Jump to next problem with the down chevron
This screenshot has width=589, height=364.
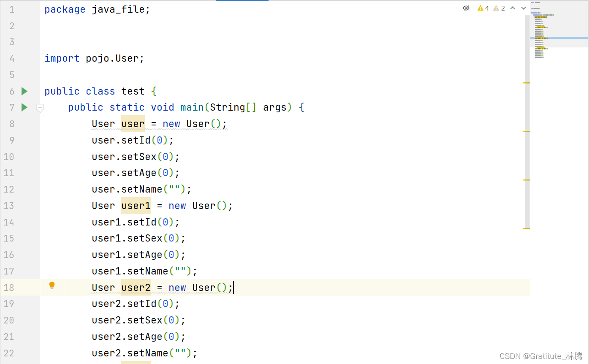[x=523, y=8]
